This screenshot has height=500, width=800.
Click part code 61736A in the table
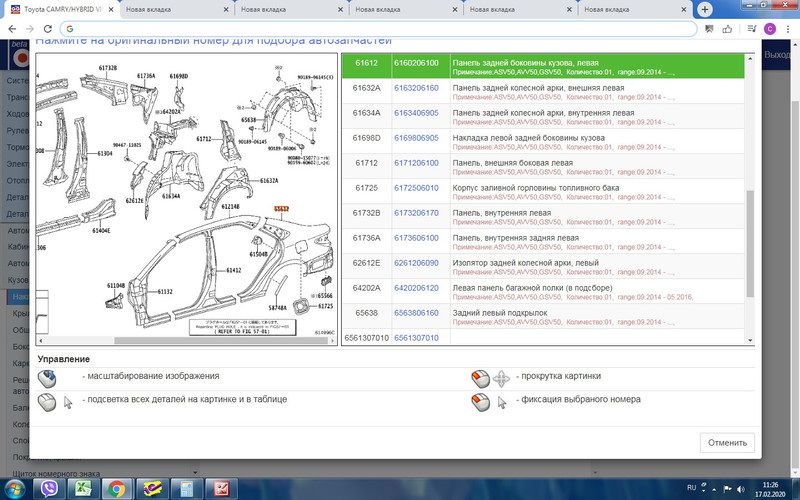coord(366,237)
